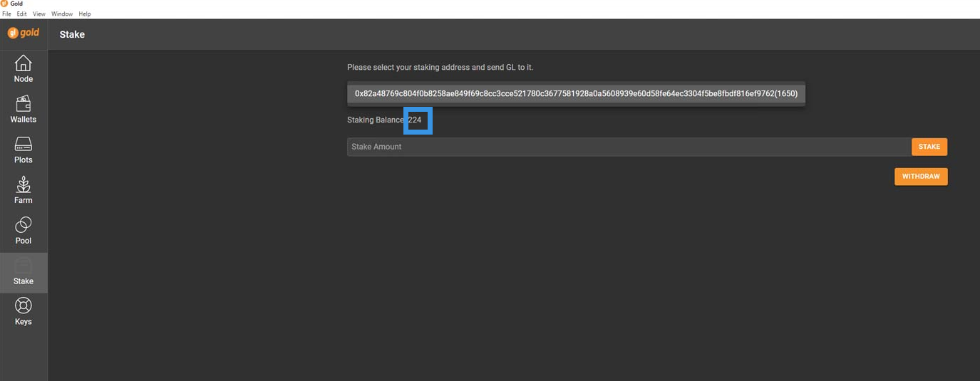Expand the staking address dropdown

[576, 94]
